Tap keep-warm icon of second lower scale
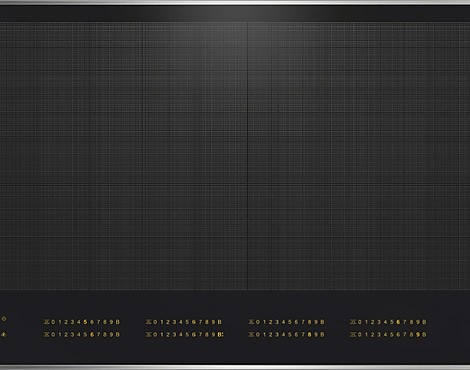The height and width of the screenshot is (370, 470). [149, 334]
